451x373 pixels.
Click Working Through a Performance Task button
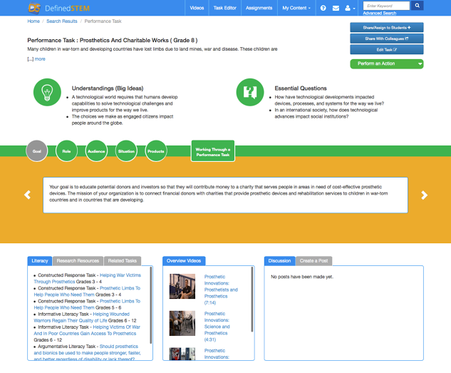point(213,151)
